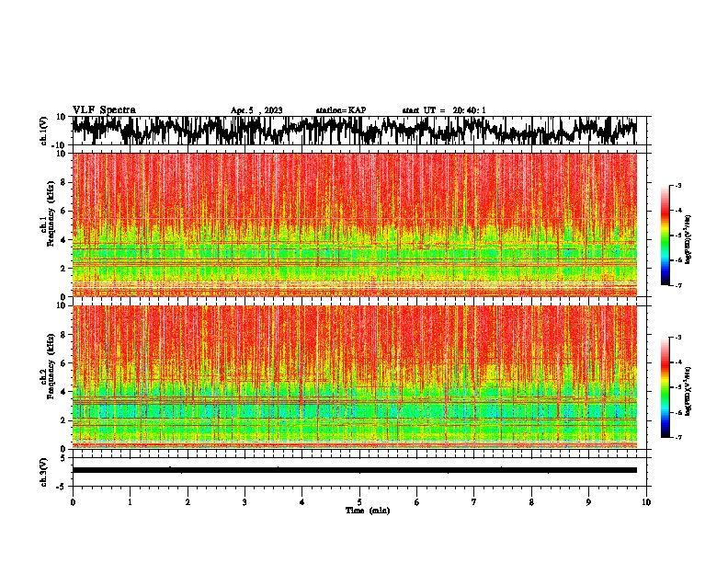This screenshot has width=728, height=563.
Task: Click the time axis tick label "10"
Action: coord(646,502)
